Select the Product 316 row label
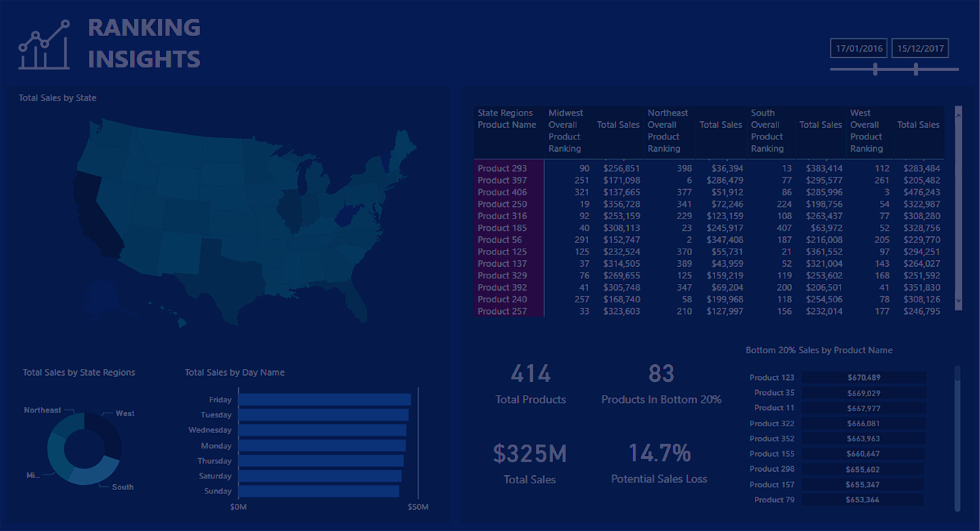This screenshot has height=531, width=980. coord(502,216)
